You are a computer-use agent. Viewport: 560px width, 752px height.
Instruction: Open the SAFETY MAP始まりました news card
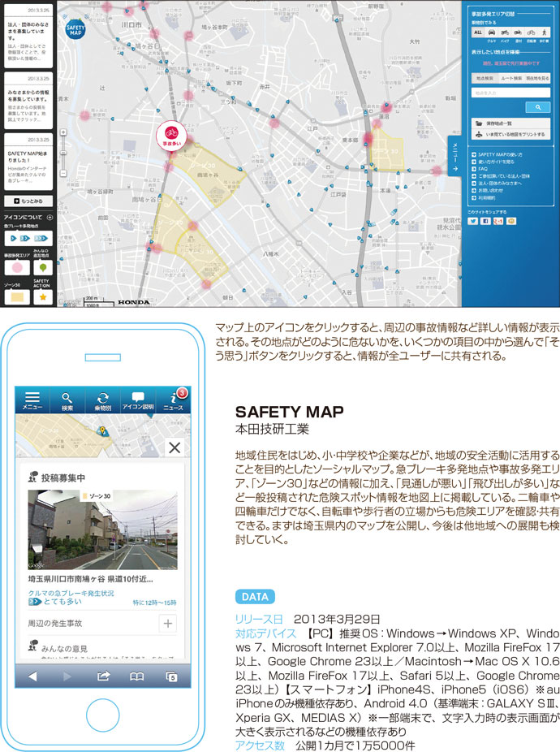click(28, 162)
